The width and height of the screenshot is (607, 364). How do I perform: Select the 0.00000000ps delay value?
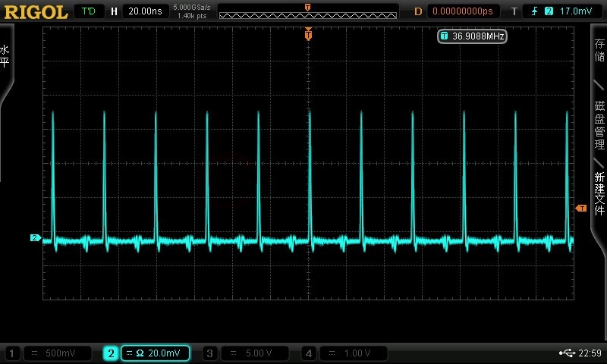click(x=463, y=11)
